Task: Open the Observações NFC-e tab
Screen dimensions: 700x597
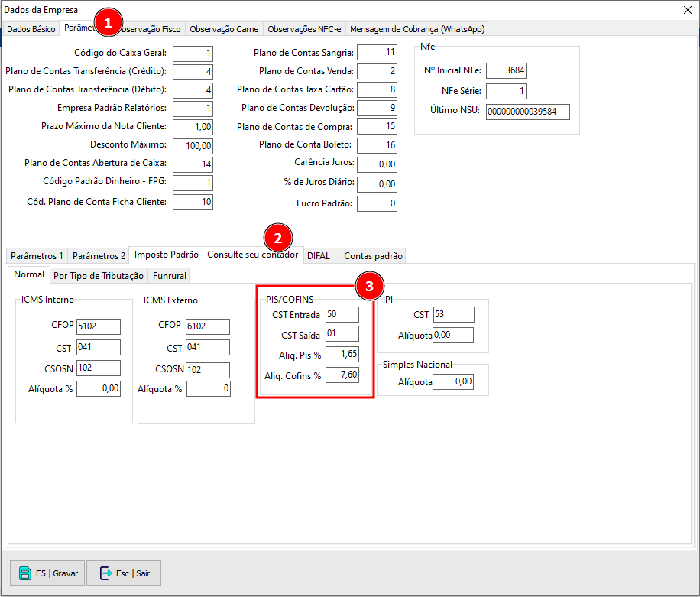Action: point(304,29)
